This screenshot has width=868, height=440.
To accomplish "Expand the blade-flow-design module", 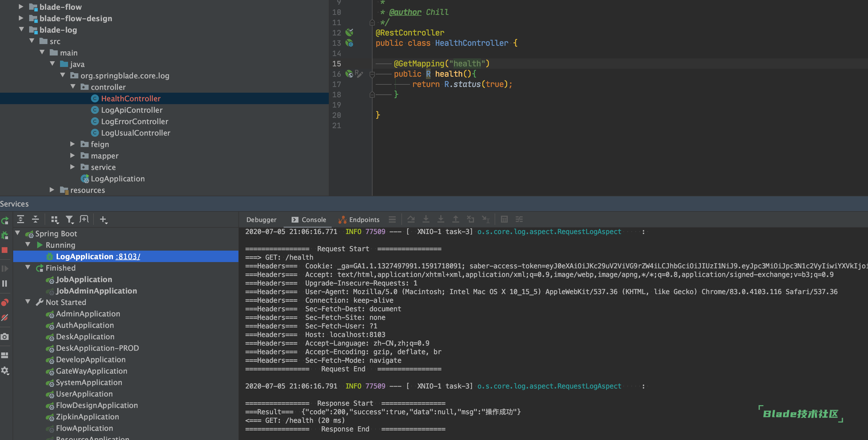I will tap(21, 18).
